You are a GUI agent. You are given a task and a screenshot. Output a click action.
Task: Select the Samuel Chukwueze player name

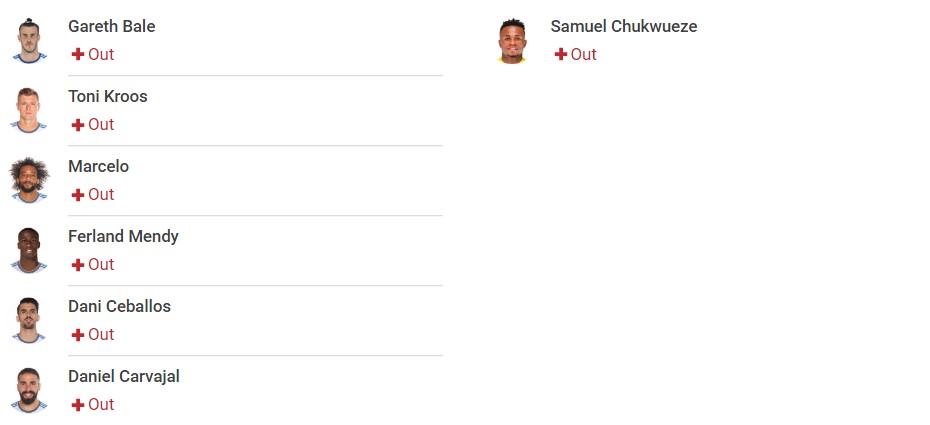(x=624, y=26)
